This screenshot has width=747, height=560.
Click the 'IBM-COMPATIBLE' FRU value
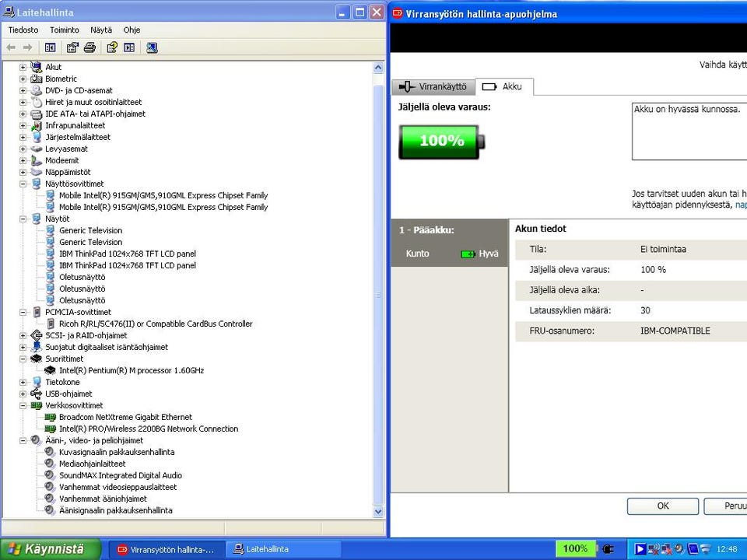coord(675,331)
